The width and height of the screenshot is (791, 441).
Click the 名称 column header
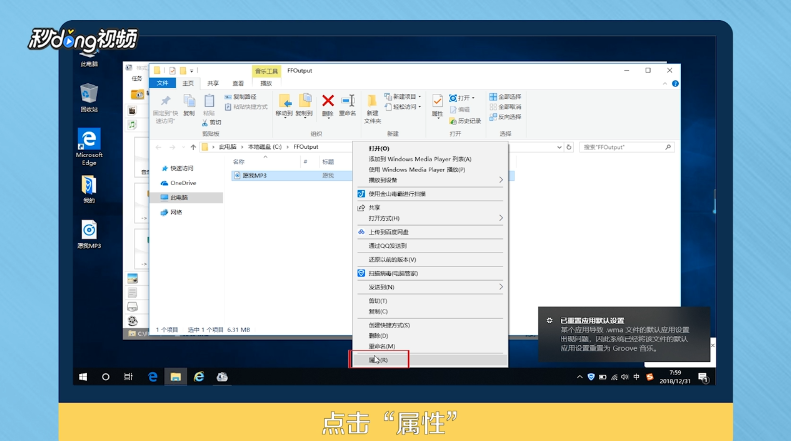pyautogui.click(x=239, y=162)
